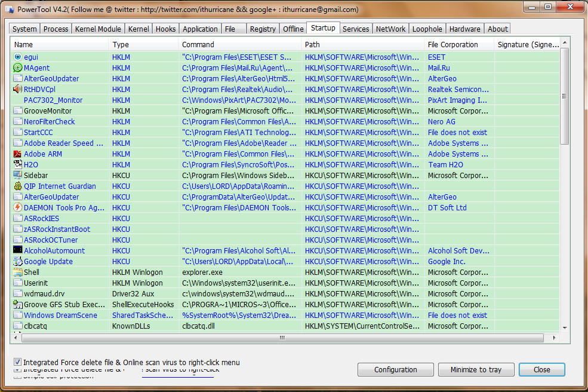Viewport: 588px width, 392px height.
Task: Switch to the Hooks tab
Action: pyautogui.click(x=165, y=29)
